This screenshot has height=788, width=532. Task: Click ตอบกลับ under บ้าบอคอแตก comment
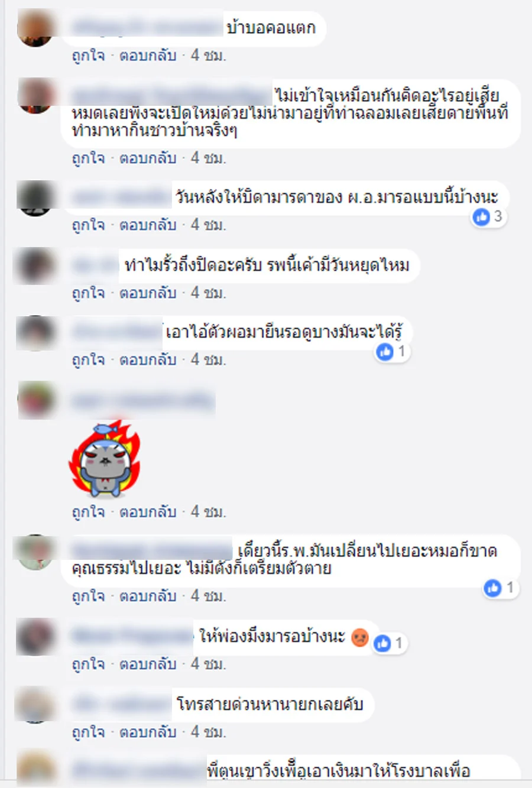(x=148, y=56)
